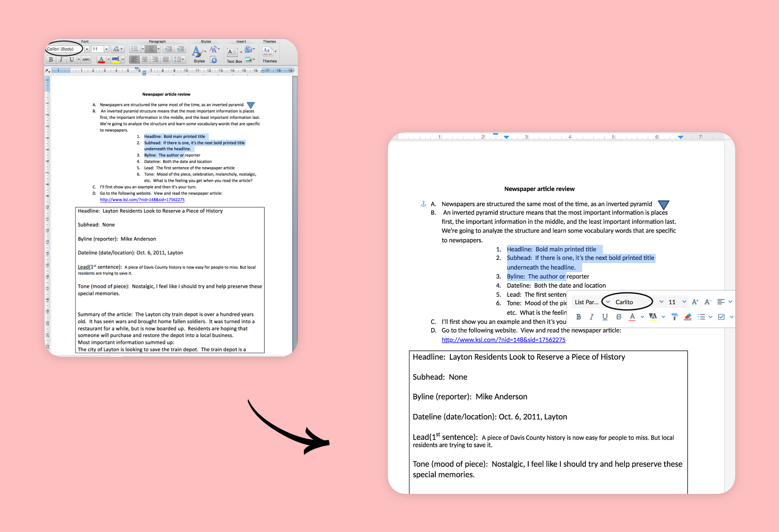Open highlight color arrow in left ribbon
The width and height of the screenshot is (779, 532).
click(123, 60)
